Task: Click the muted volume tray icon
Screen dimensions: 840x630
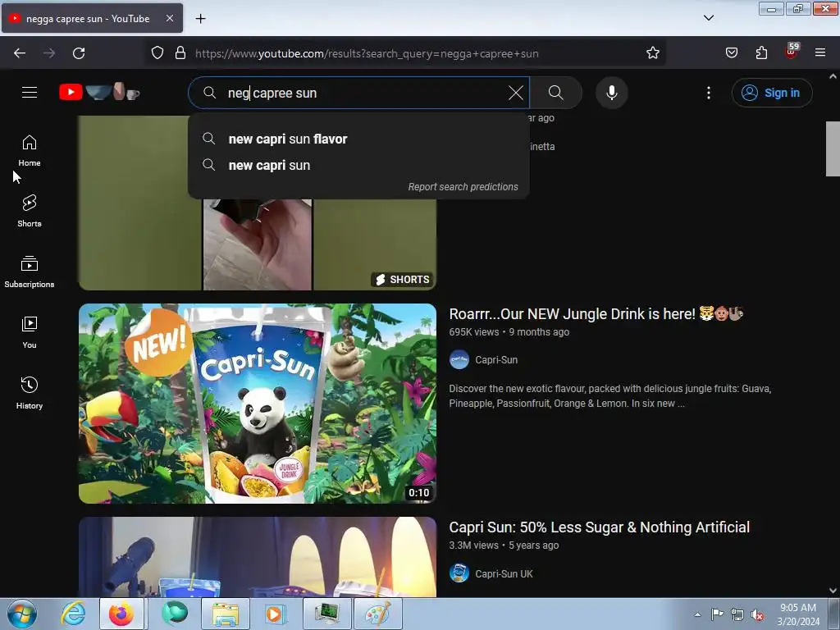Action: 757,614
